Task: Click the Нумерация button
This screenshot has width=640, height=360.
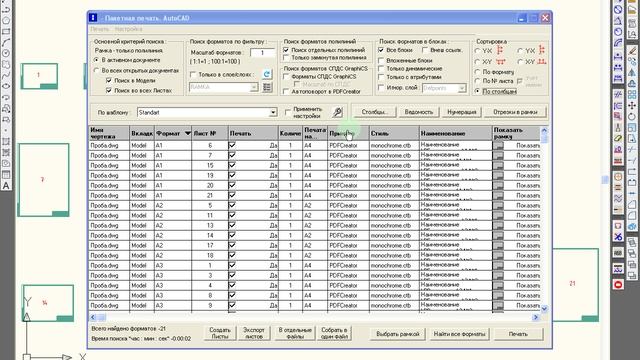Action: coord(462,112)
